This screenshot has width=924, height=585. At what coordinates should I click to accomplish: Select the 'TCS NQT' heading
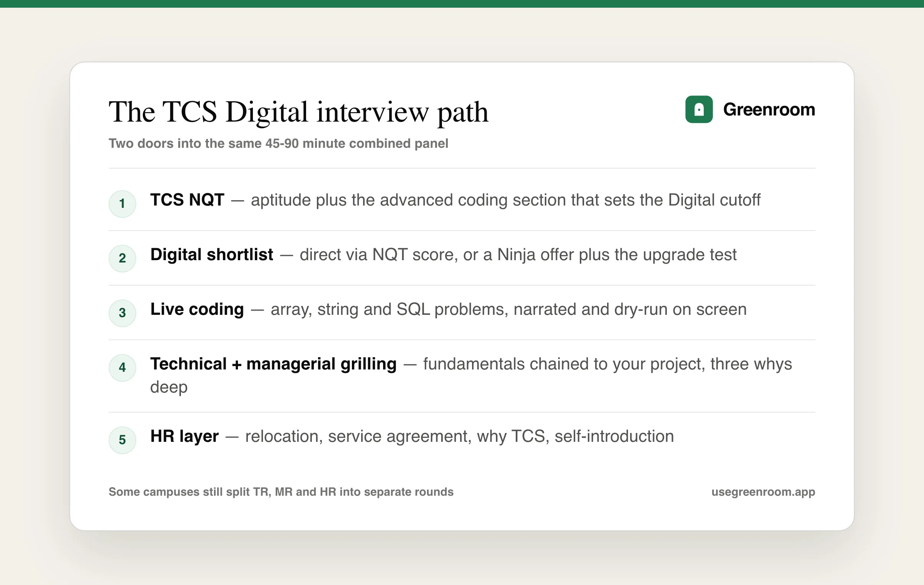coord(187,200)
